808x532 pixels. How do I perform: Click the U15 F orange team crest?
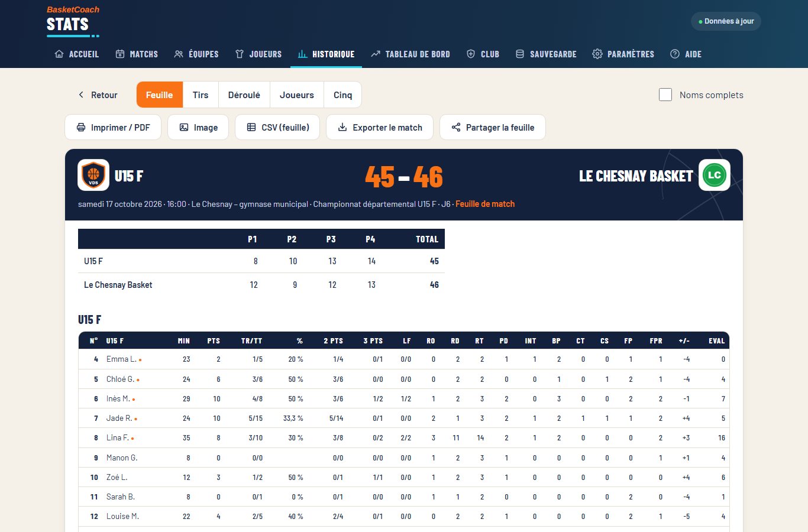pyautogui.click(x=93, y=175)
